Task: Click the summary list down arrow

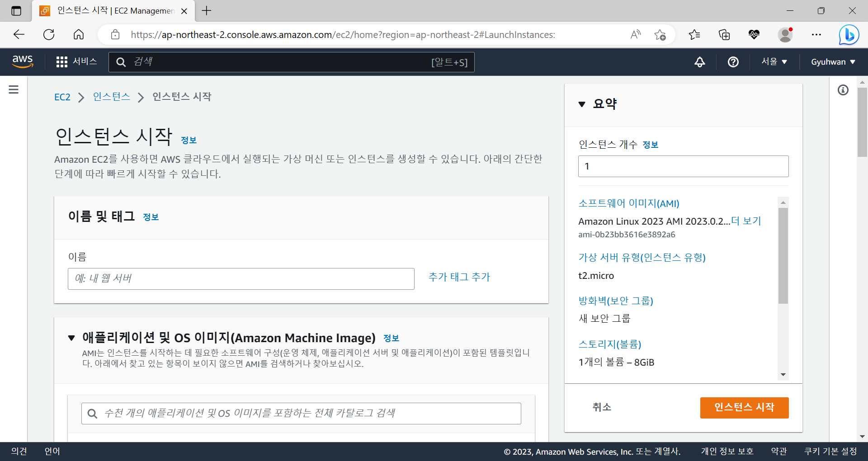Action: [783, 375]
